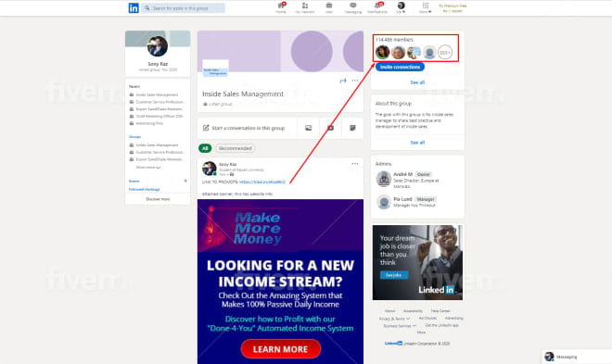This screenshot has height=364, width=612.
Task: Open the My Network icon
Action: coord(305,7)
